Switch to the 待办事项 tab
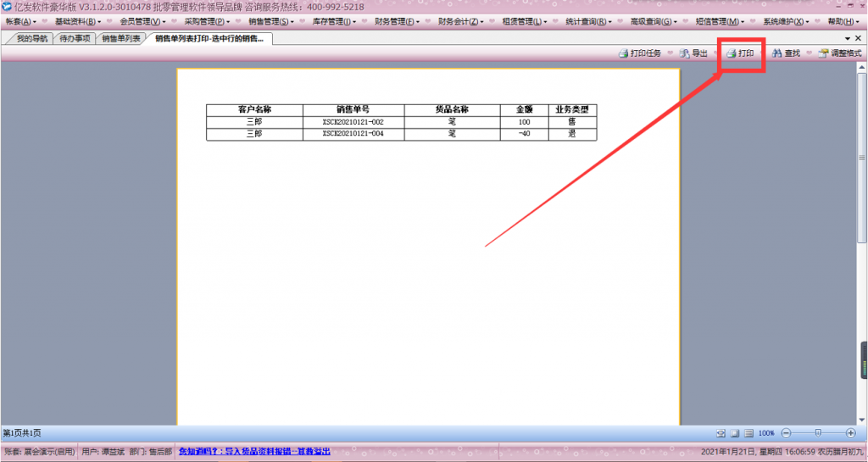This screenshot has height=462, width=868. (x=75, y=39)
